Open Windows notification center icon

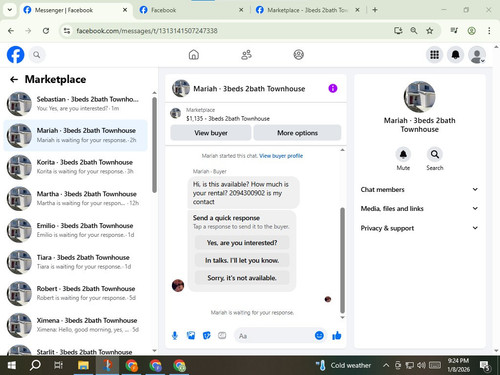pyautogui.click(x=485, y=366)
